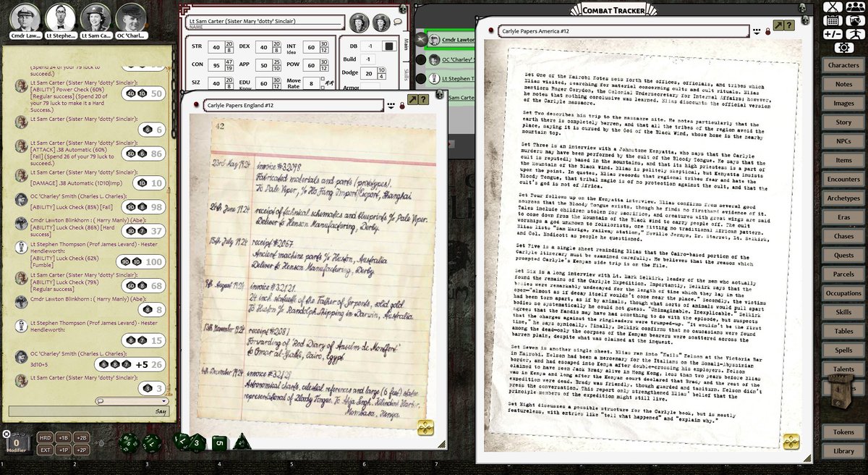Image resolution: width=868 pixels, height=475 pixels.
Task: Open the menu dots on England #12 header
Action: 391,106
